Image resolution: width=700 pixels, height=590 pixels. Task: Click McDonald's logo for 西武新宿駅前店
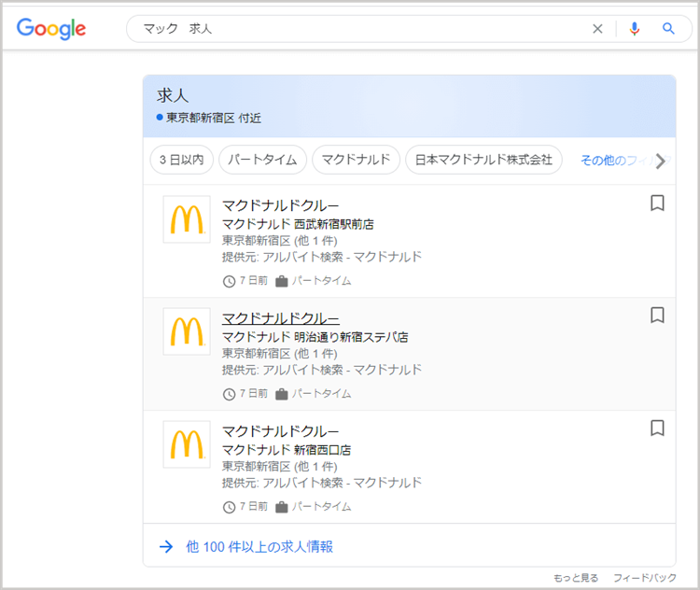click(187, 219)
